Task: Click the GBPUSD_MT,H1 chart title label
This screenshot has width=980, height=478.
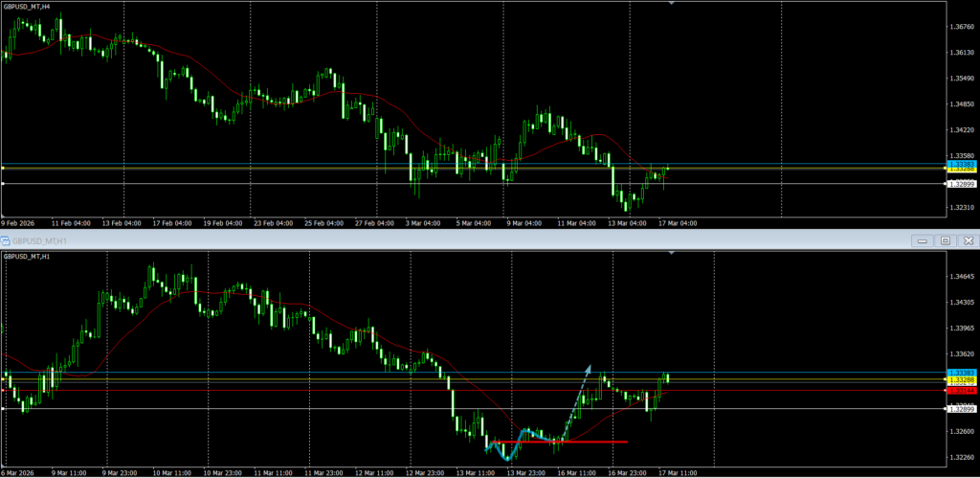Action: [x=31, y=257]
